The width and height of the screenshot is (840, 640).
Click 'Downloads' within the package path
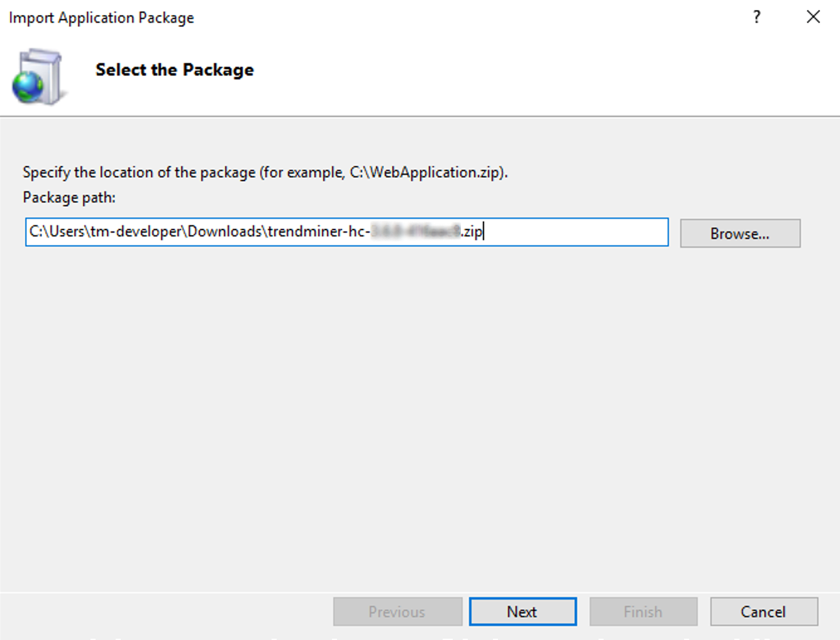coord(225,232)
